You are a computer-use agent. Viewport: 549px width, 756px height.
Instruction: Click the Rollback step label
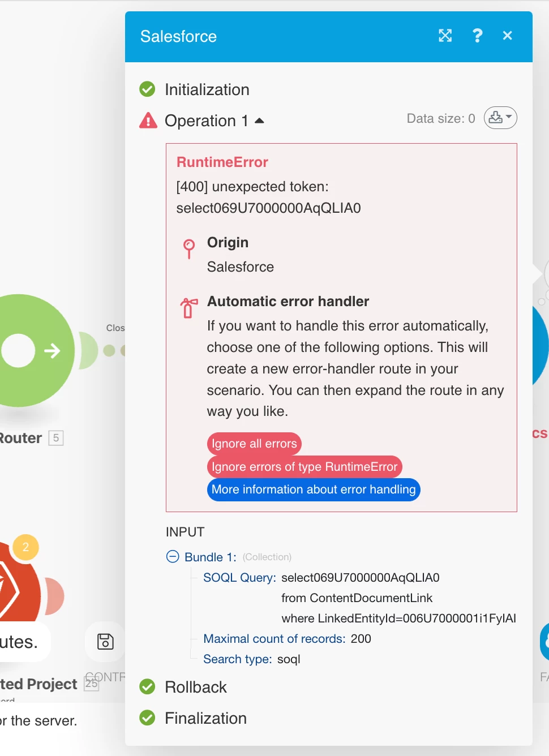coord(196,687)
